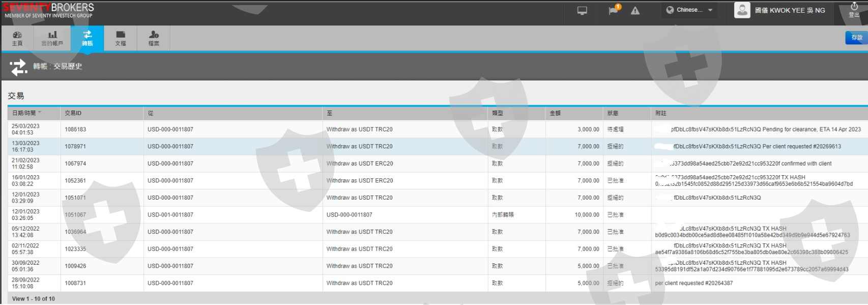Click the 交易ID column header
Screen dimensions: 868x305
tap(73, 113)
